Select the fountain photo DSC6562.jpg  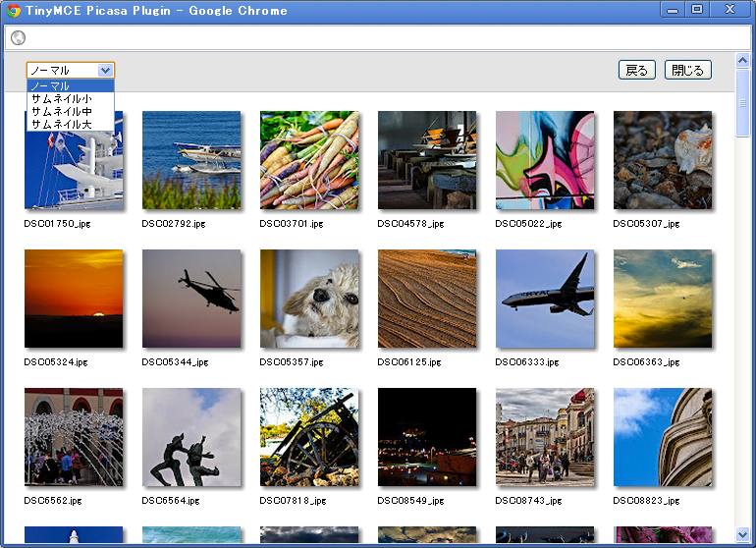point(74,437)
